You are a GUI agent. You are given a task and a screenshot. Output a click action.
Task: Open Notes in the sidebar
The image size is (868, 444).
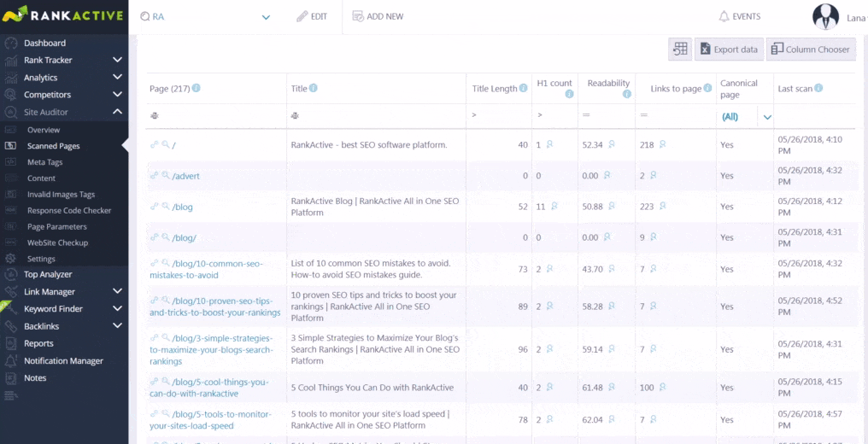pyautogui.click(x=35, y=377)
